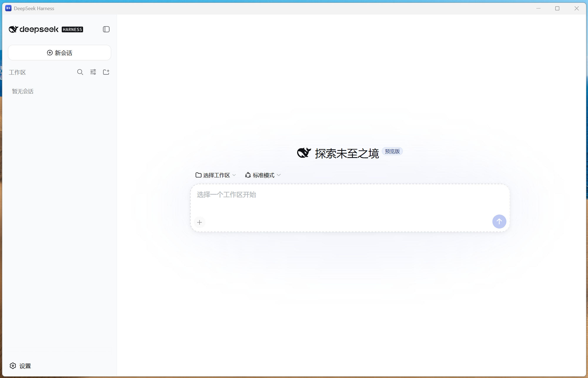The width and height of the screenshot is (588, 378).
Task: Click the 预览版 preview badge
Action: (x=392, y=151)
